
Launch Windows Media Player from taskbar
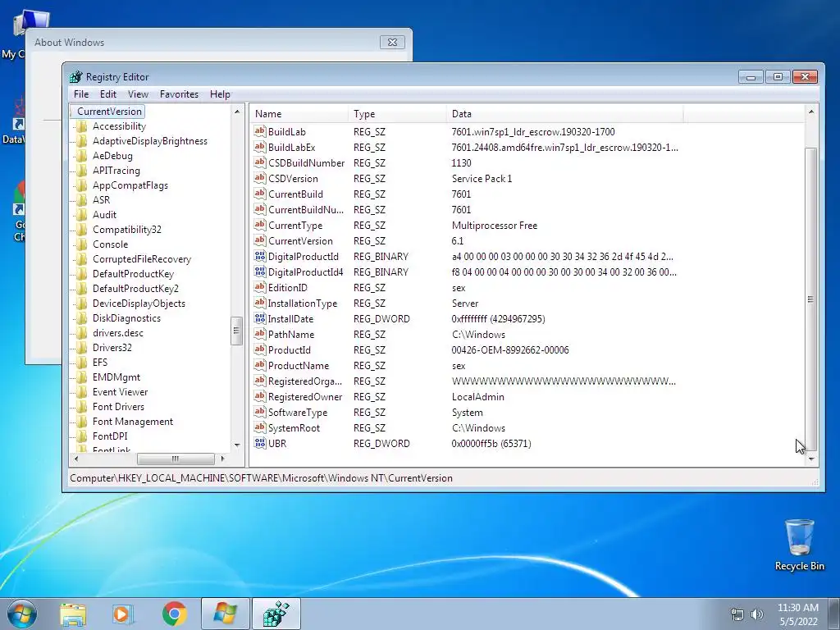[x=123, y=614]
